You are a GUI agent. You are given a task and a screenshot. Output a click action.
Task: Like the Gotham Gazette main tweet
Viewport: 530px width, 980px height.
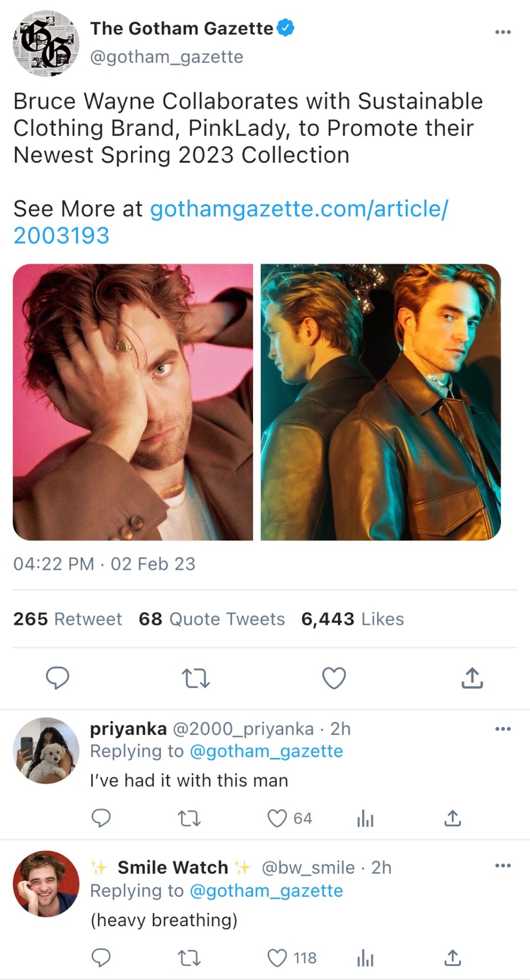pyautogui.click(x=334, y=678)
